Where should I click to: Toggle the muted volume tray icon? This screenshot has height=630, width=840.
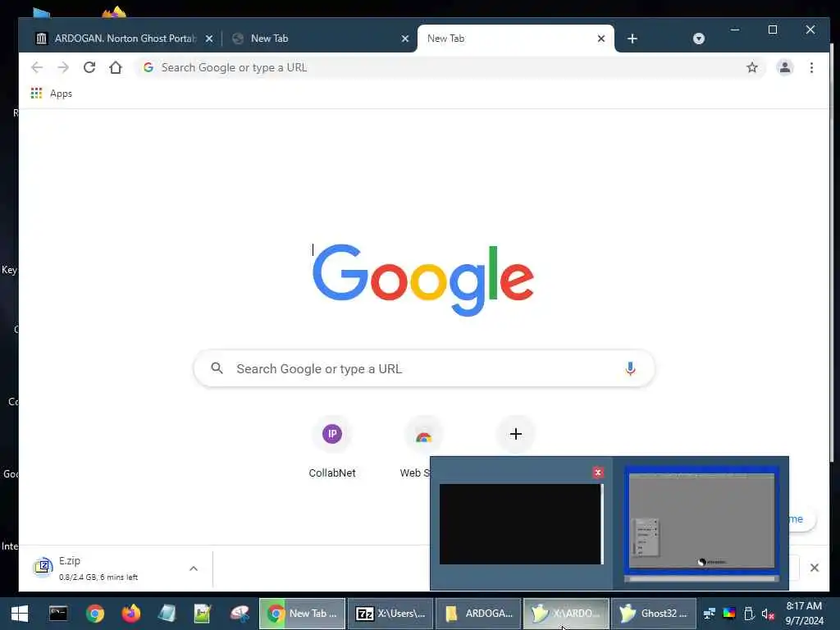(768, 614)
